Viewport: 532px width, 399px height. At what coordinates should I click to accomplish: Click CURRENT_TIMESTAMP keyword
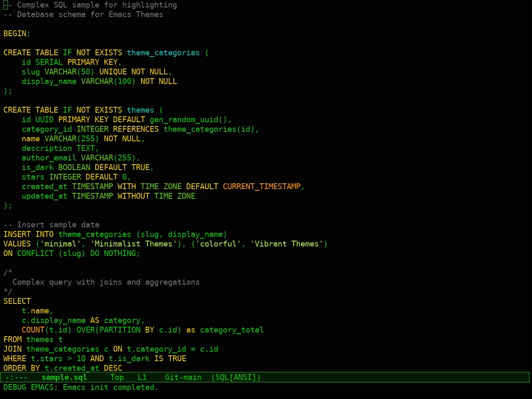(x=261, y=187)
